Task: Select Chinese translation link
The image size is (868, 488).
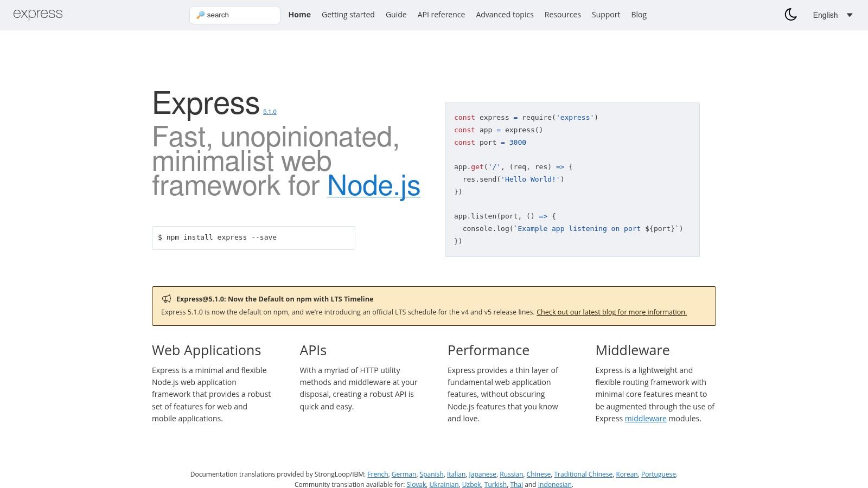Action: (x=539, y=474)
